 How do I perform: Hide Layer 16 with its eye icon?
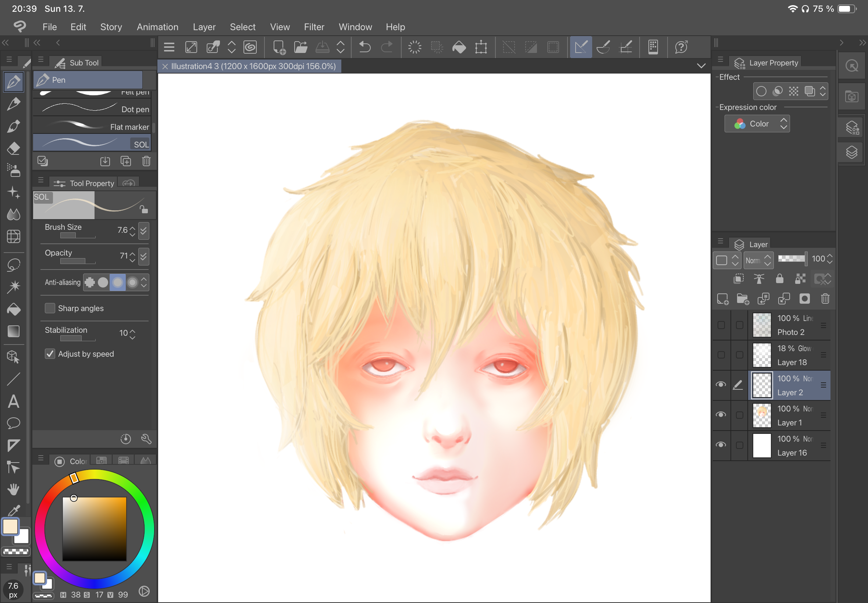click(x=721, y=445)
